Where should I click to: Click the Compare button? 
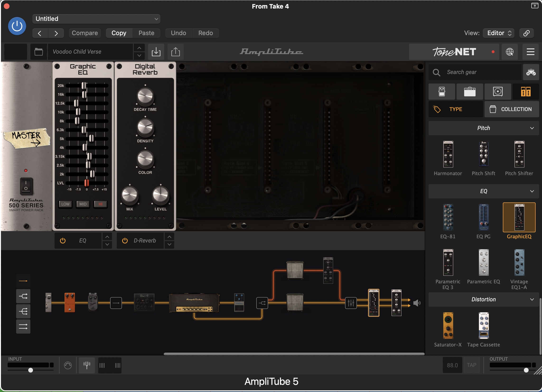tap(84, 33)
